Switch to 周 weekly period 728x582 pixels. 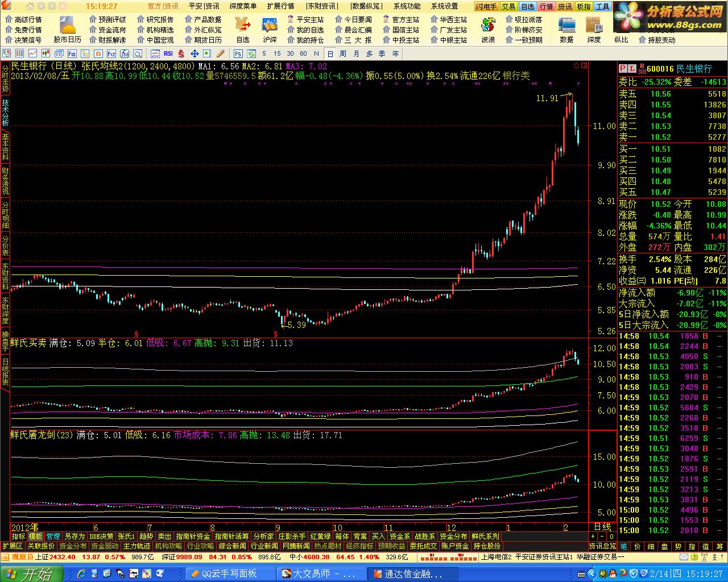click(343, 53)
